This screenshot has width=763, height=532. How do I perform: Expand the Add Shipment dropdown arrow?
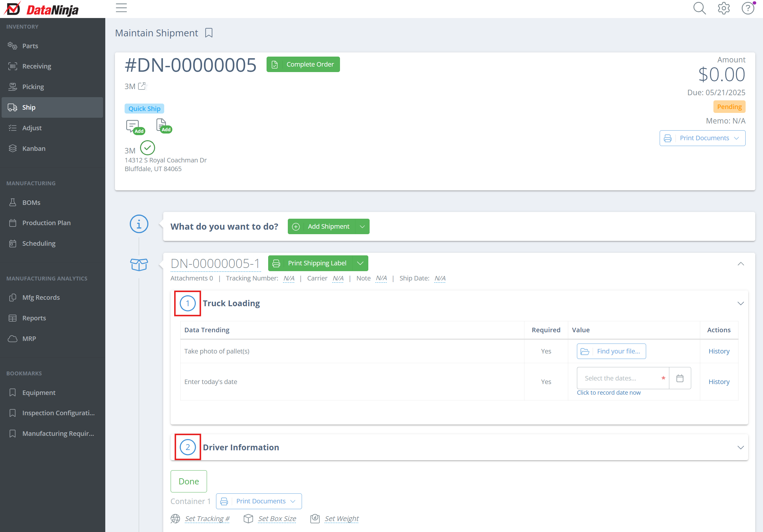pyautogui.click(x=362, y=226)
